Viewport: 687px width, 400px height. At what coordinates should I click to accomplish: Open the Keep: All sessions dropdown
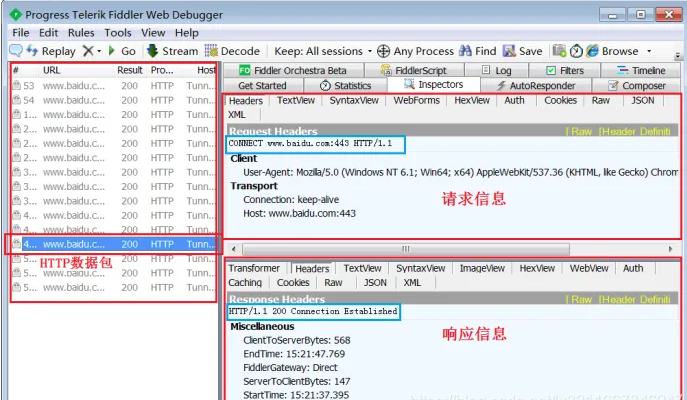(323, 51)
